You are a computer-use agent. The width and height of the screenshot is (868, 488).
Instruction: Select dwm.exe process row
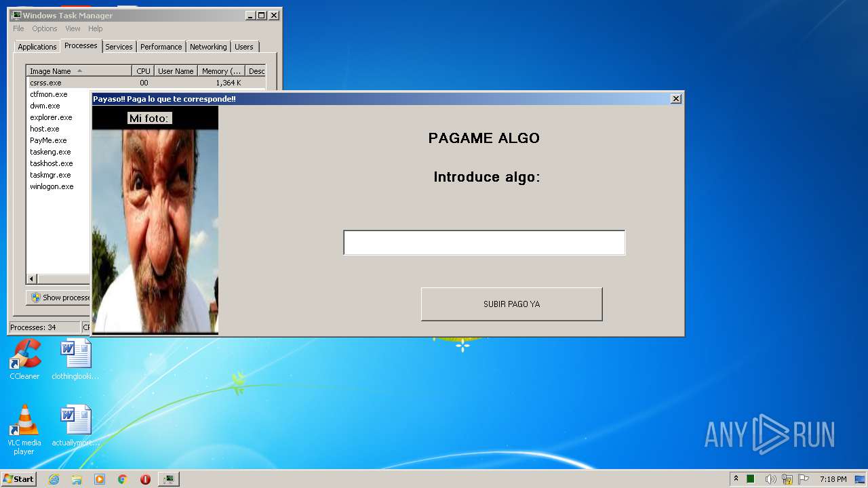pos(59,106)
